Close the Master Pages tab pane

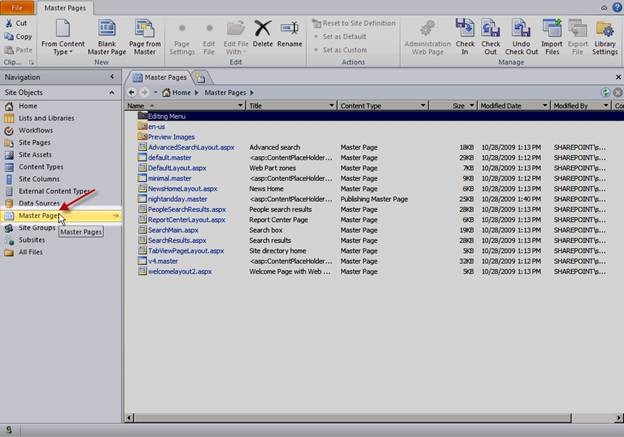point(618,77)
